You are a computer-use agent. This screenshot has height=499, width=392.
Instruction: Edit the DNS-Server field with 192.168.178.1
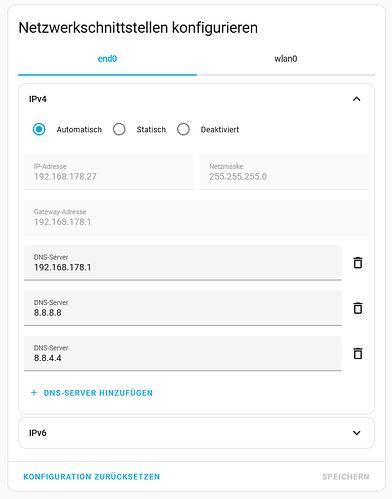[x=183, y=263]
